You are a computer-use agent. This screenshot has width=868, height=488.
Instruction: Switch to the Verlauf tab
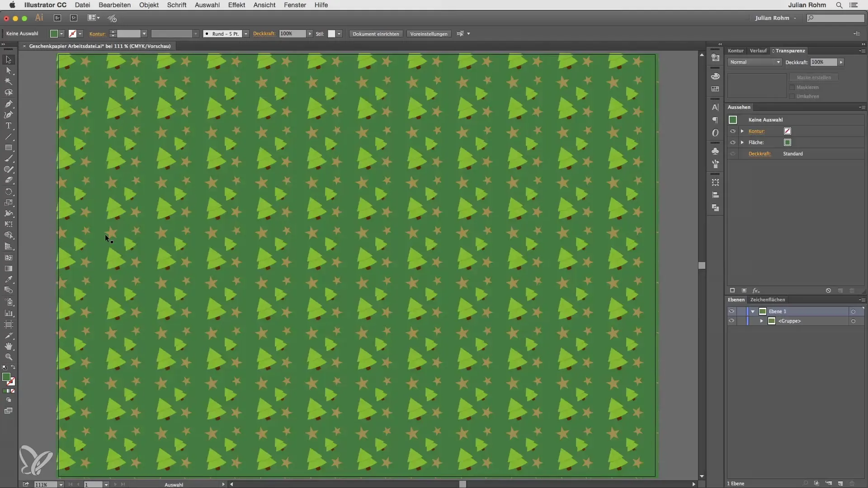click(758, 51)
